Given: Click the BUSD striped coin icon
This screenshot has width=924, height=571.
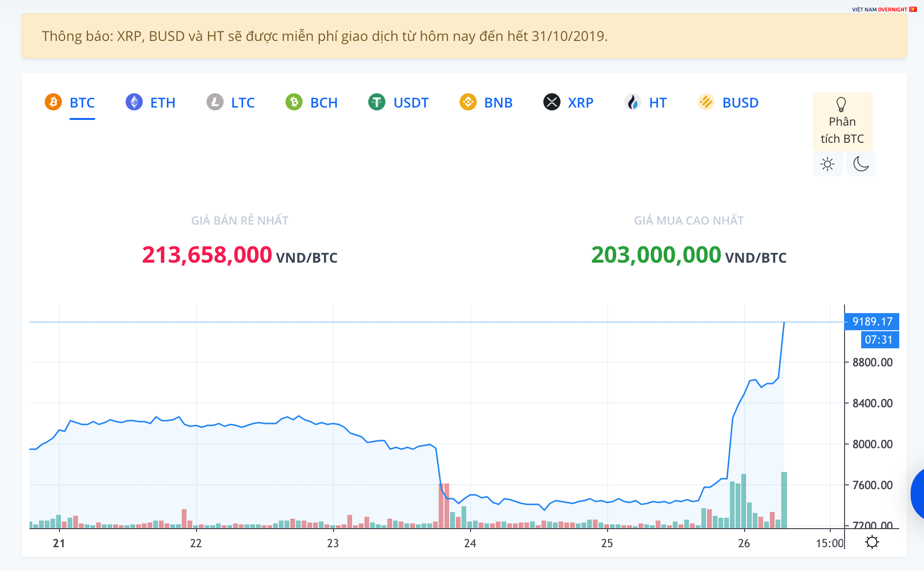Looking at the screenshot, I should coord(706,102).
